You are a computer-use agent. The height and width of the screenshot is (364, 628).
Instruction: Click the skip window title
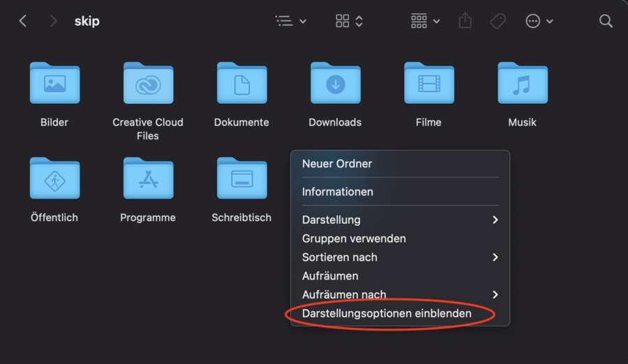[87, 21]
